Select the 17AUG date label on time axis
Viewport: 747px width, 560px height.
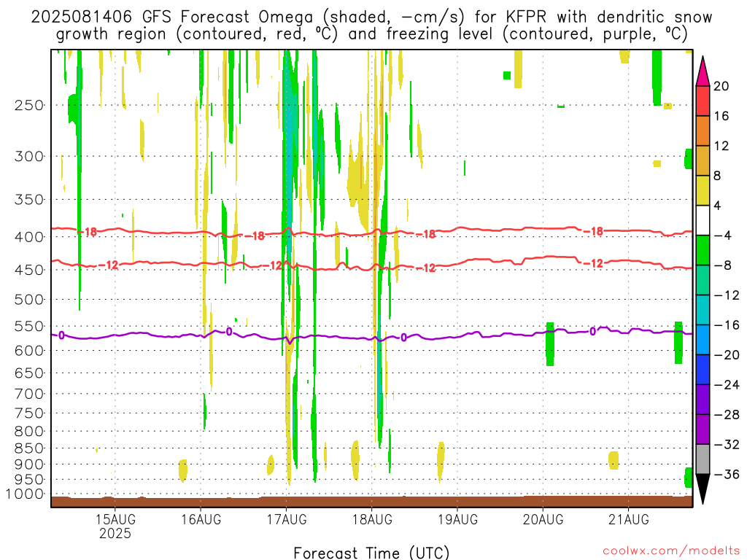pos(286,519)
